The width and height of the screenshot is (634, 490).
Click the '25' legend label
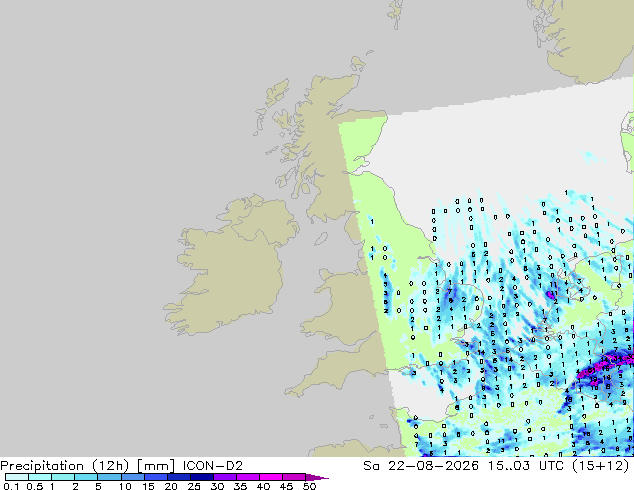[x=194, y=486]
